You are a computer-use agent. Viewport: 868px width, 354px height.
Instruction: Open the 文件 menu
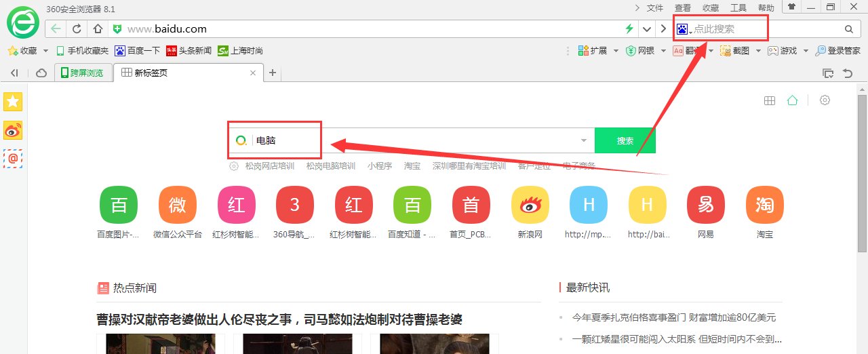pos(655,8)
